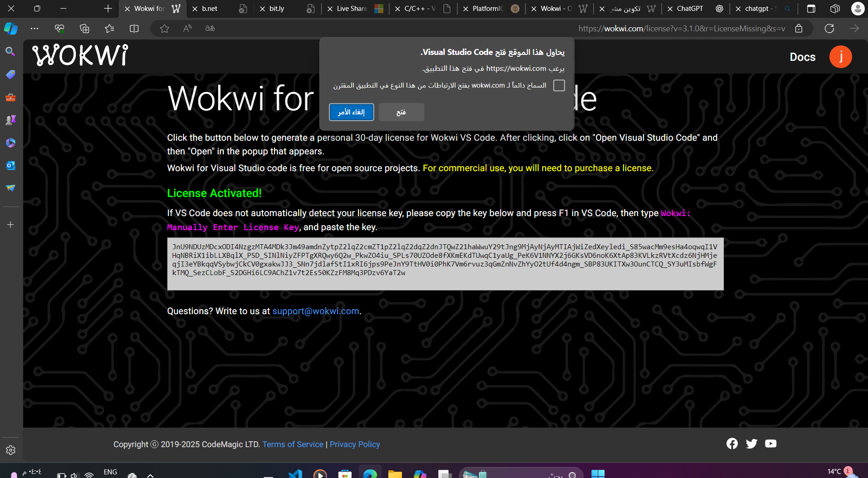Open Microsoft 365 in the sidebar
Image resolution: width=868 pixels, height=478 pixels.
10,143
